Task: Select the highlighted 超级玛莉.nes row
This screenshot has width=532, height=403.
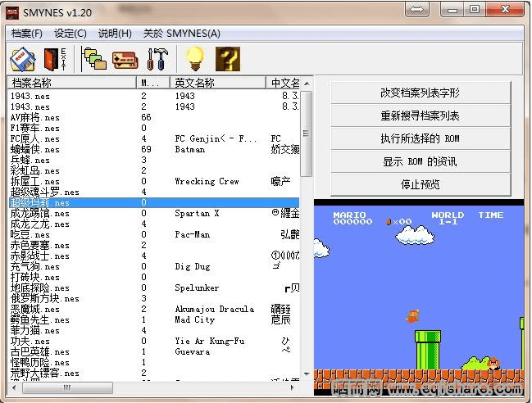Action: point(154,202)
